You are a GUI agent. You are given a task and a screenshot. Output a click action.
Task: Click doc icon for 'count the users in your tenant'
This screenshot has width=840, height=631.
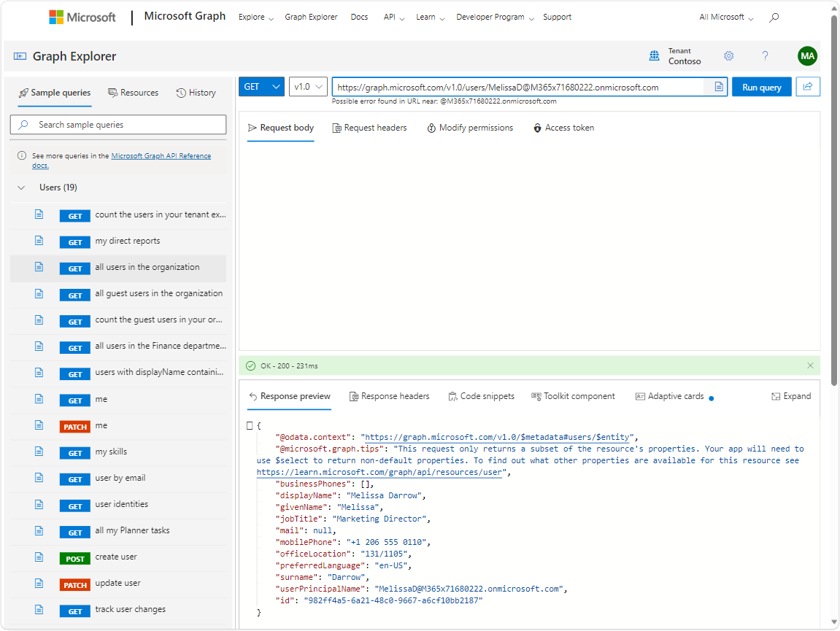(x=39, y=214)
